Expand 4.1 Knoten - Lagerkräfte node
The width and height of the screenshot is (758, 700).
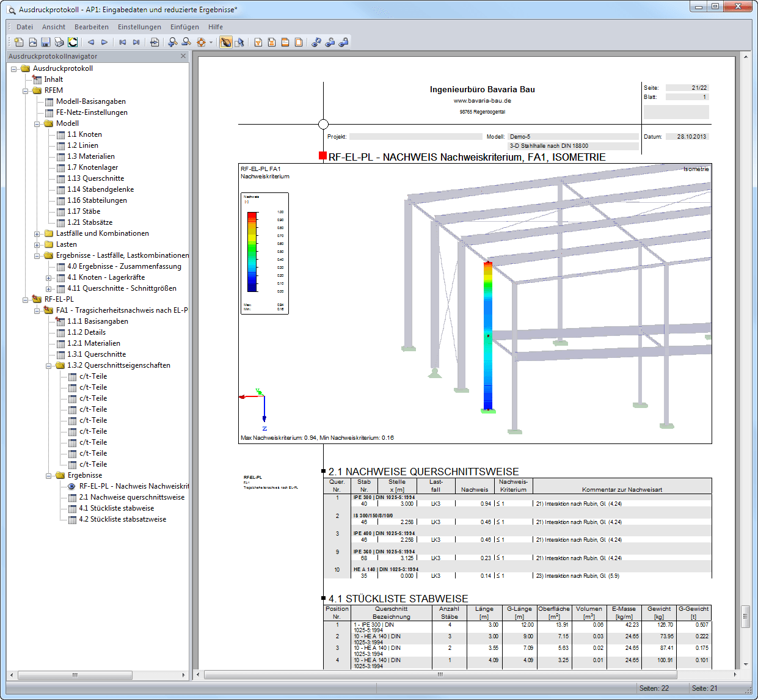click(49, 278)
